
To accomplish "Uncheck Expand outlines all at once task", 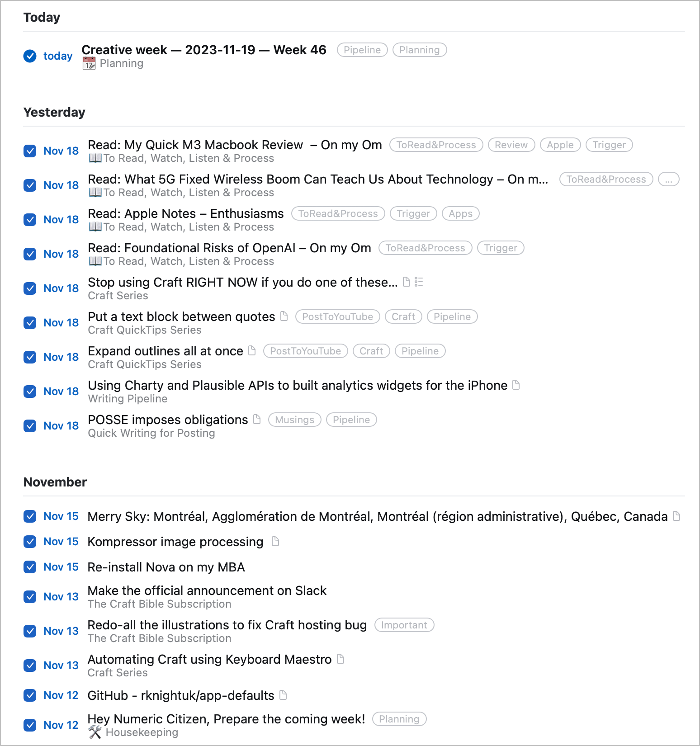I will [x=30, y=357].
